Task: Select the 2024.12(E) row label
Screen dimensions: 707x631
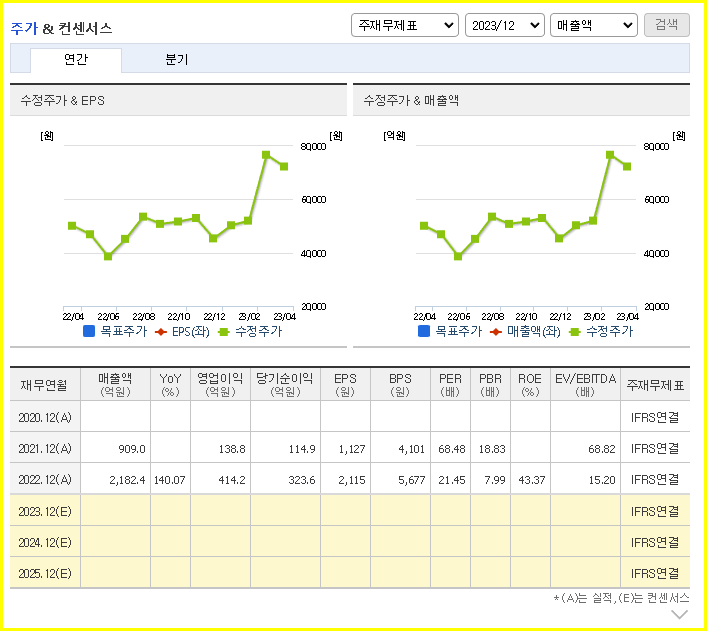Action: (45, 543)
